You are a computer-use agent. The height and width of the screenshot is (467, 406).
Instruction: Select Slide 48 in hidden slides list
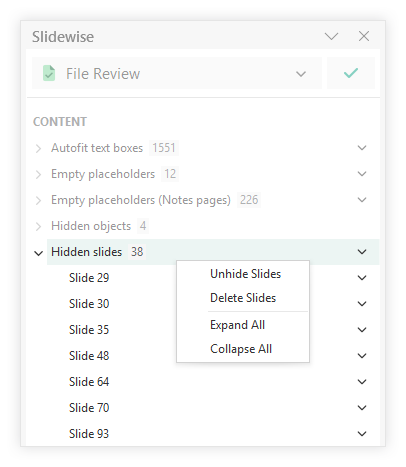[x=89, y=356]
